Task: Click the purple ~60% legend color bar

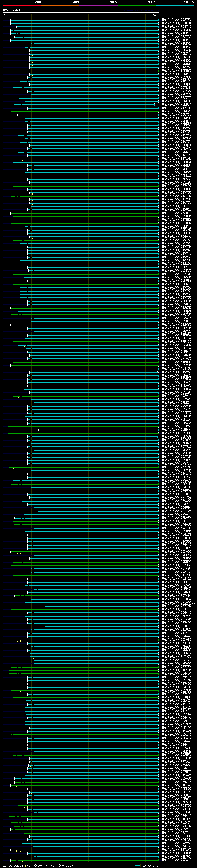Action: 99,6
